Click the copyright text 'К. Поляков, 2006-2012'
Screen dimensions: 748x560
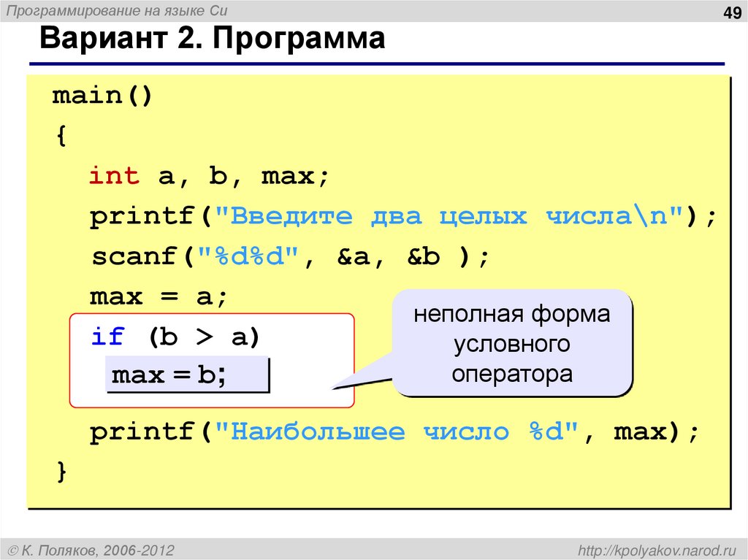pos(91,551)
